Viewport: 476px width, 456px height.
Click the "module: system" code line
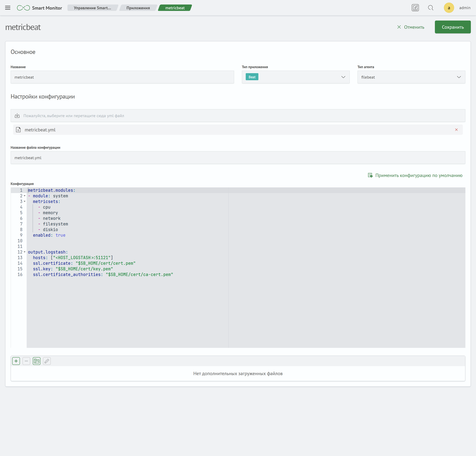tap(50, 196)
